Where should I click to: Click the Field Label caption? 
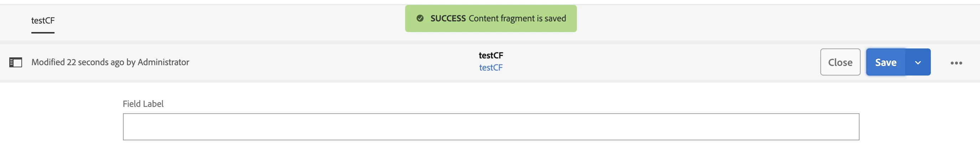pyautogui.click(x=143, y=104)
